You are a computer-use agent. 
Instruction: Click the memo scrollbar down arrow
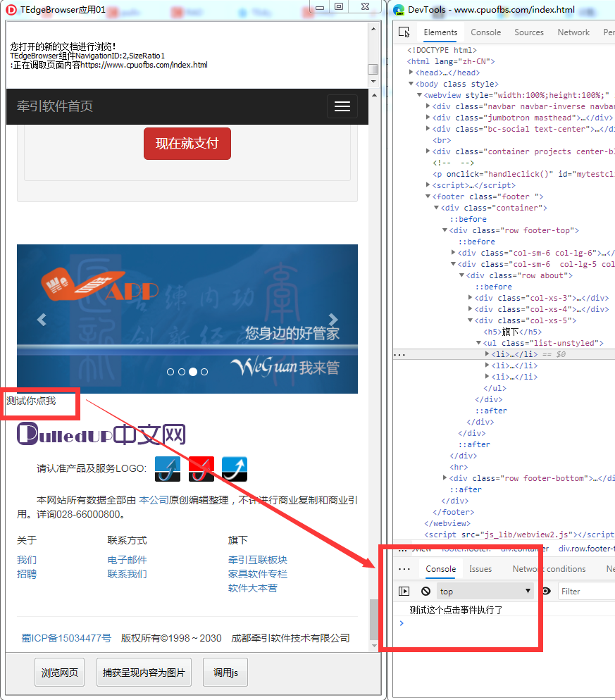click(373, 82)
